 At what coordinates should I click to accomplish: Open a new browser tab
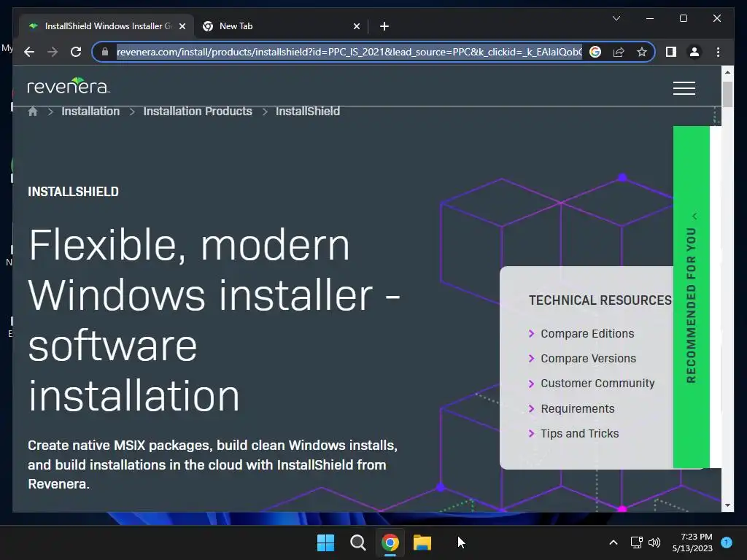384,26
